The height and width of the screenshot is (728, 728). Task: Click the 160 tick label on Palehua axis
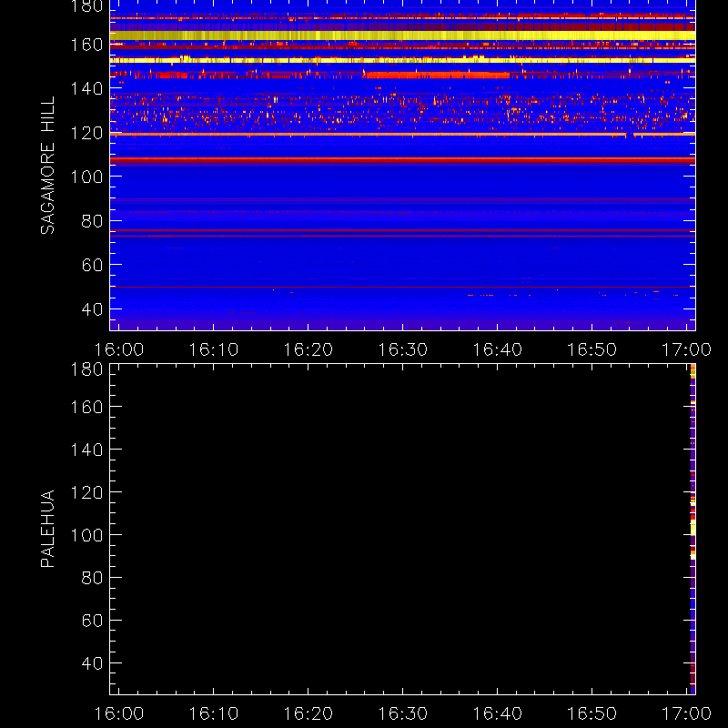(86, 407)
